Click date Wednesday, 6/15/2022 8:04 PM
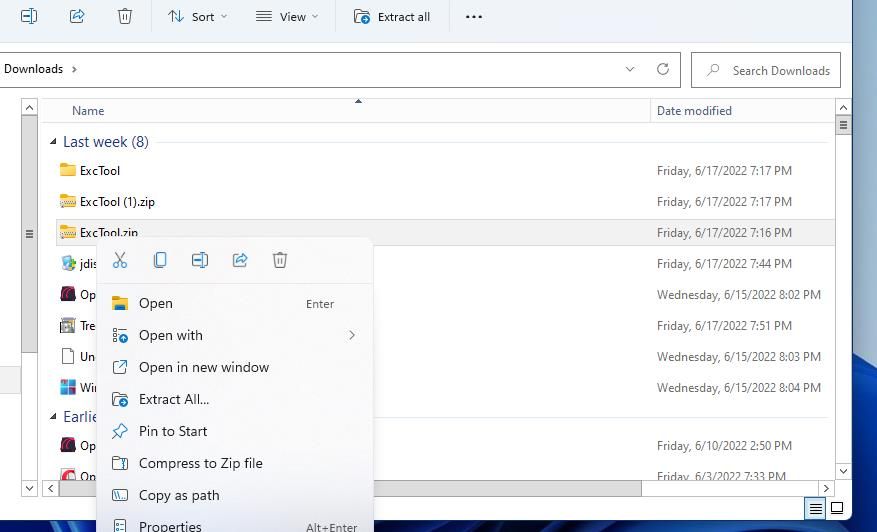The height and width of the screenshot is (532, 877). 739,388
